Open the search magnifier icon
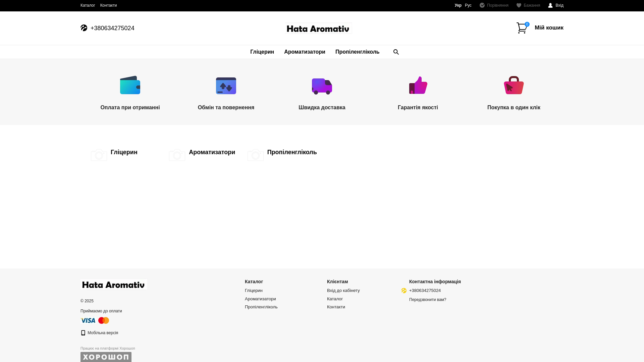The width and height of the screenshot is (644, 362). (396, 52)
